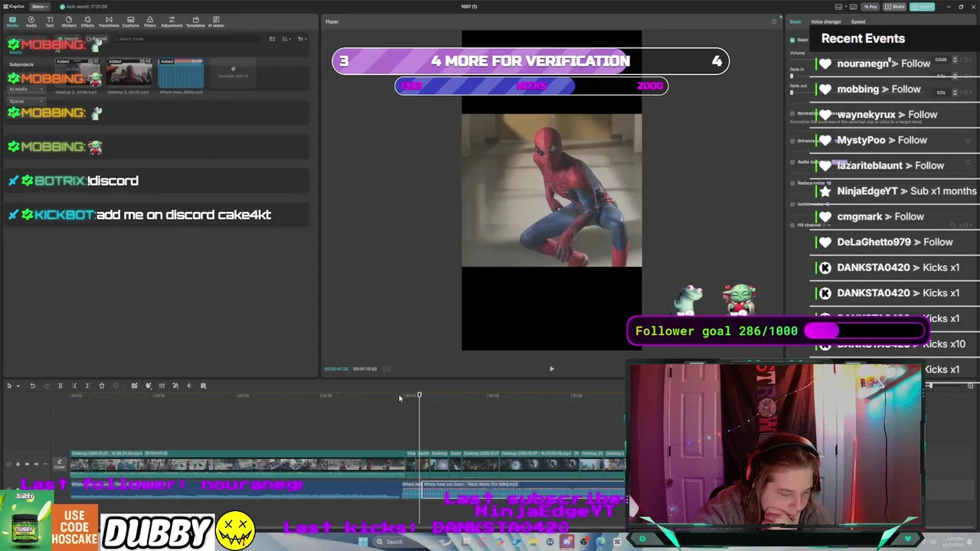Click the audio mixer sliders icon
Screen dimensions: 980x551
162,386
